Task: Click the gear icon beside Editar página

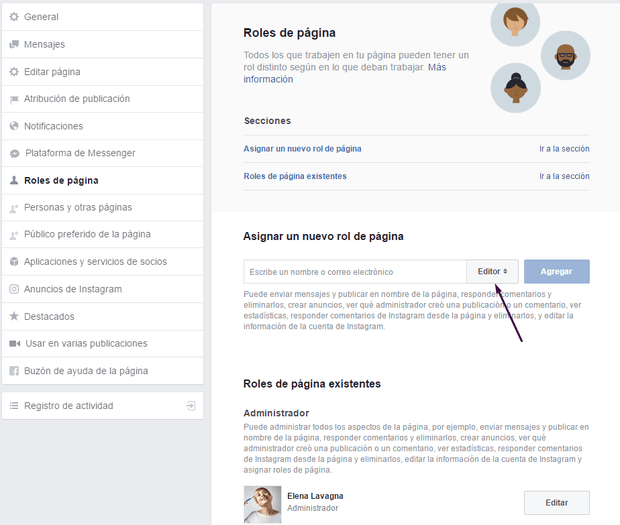Action: [x=14, y=72]
